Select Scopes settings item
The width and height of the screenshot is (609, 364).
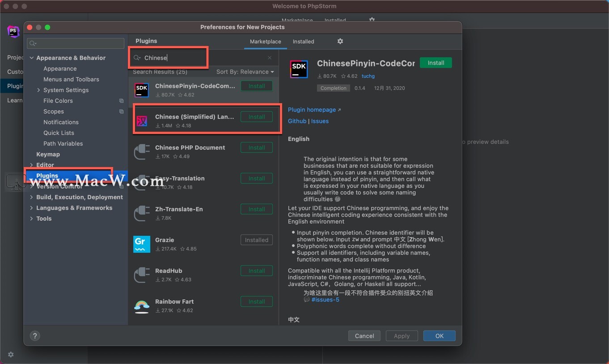(54, 112)
